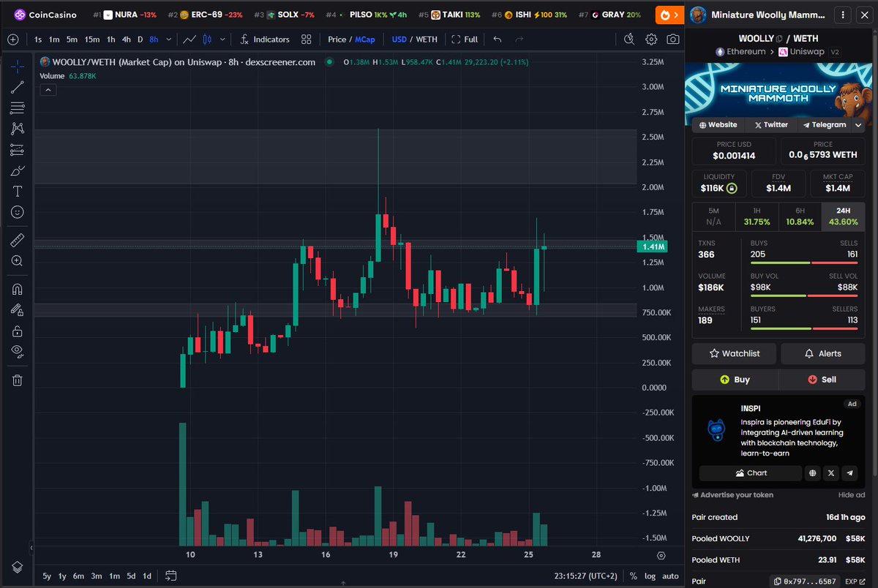The width and height of the screenshot is (878, 588).
Task: Take a chart snapshot with camera icon
Action: click(x=672, y=39)
